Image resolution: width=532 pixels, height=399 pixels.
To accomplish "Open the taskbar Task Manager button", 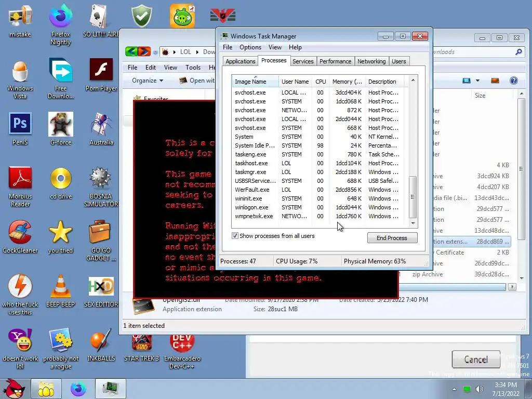I will pos(111,389).
